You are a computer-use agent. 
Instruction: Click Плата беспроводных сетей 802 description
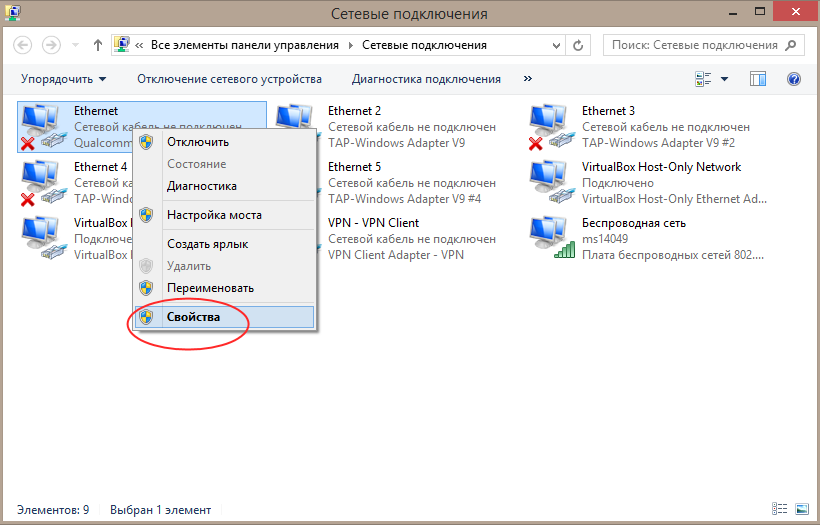point(673,255)
